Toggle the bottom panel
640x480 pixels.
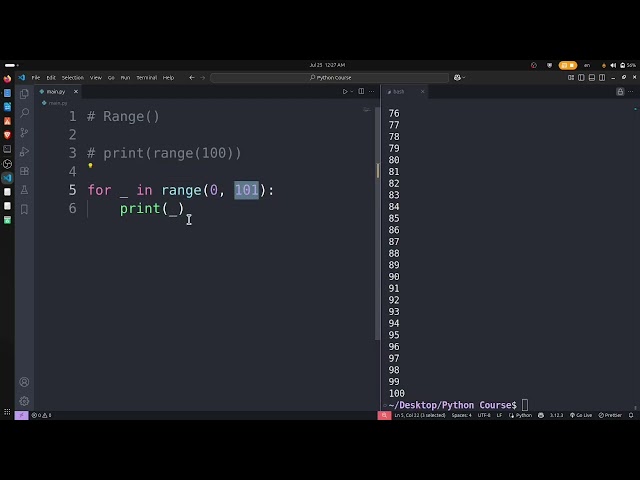pos(592,78)
